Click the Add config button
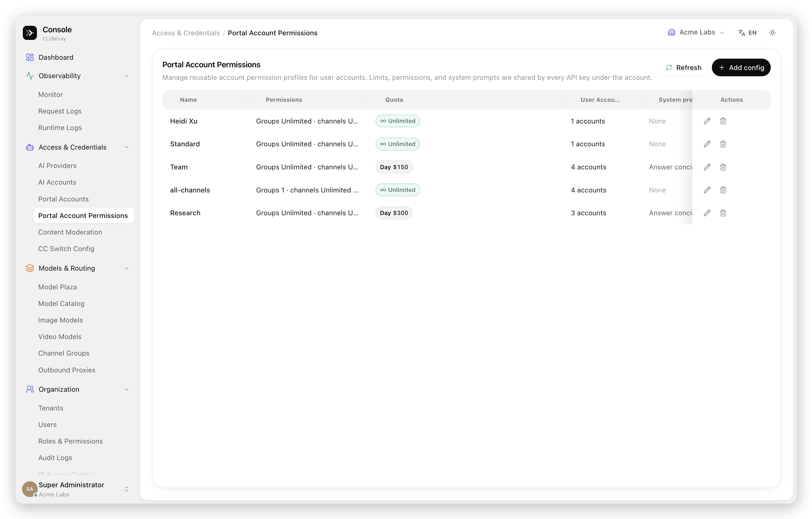The image size is (812, 519). click(x=741, y=67)
